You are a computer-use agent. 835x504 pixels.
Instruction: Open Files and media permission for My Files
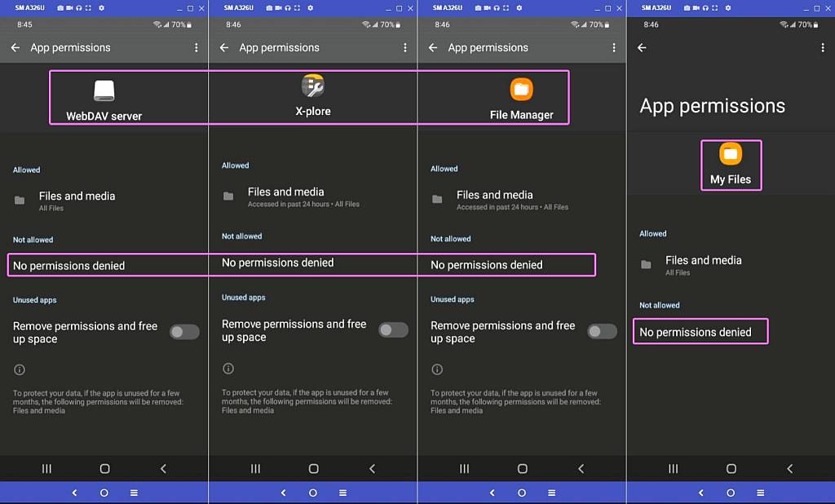click(x=731, y=265)
